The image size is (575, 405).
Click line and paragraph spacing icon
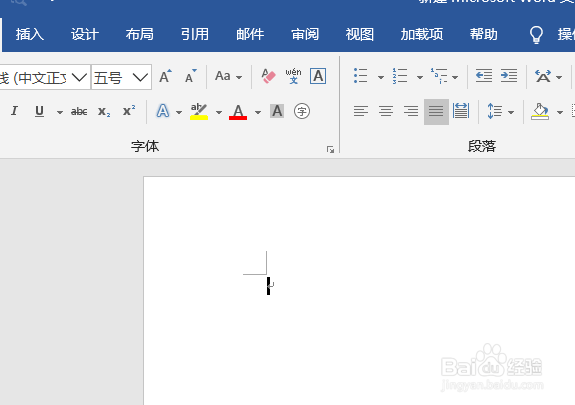[x=495, y=111]
